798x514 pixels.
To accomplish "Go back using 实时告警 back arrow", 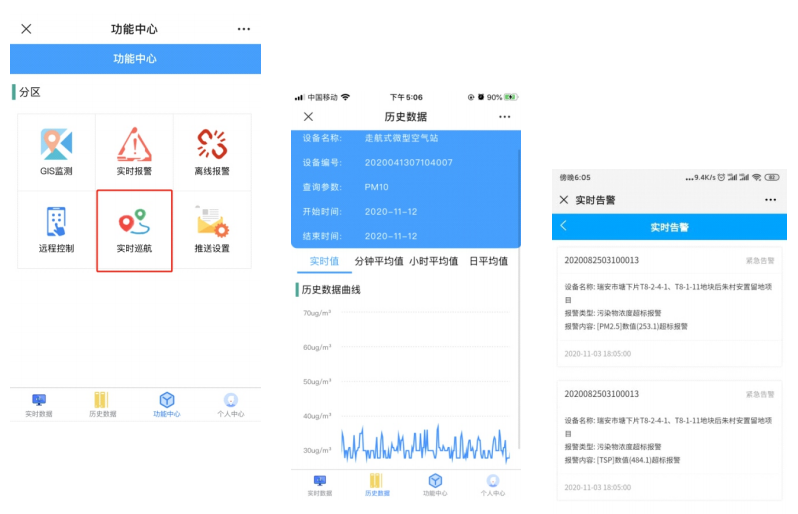I will (x=564, y=226).
